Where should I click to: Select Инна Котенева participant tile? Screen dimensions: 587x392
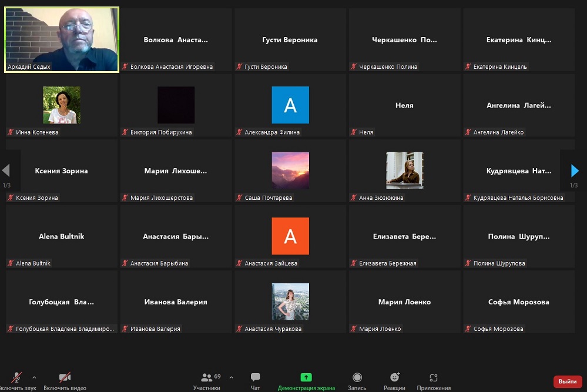62,105
